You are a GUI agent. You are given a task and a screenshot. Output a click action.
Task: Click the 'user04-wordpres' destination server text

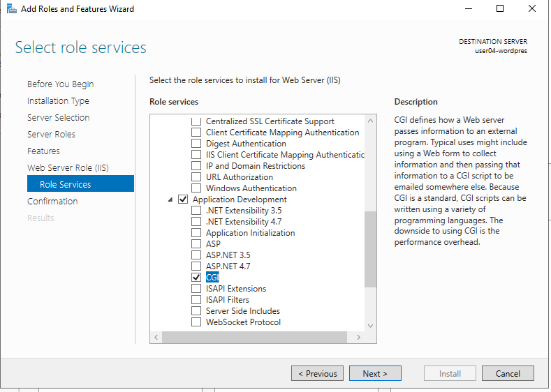501,51
